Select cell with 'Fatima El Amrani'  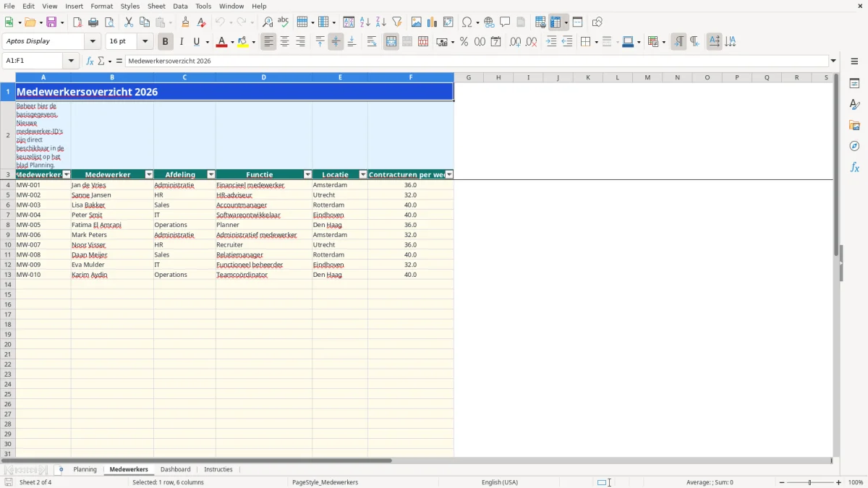coord(112,225)
